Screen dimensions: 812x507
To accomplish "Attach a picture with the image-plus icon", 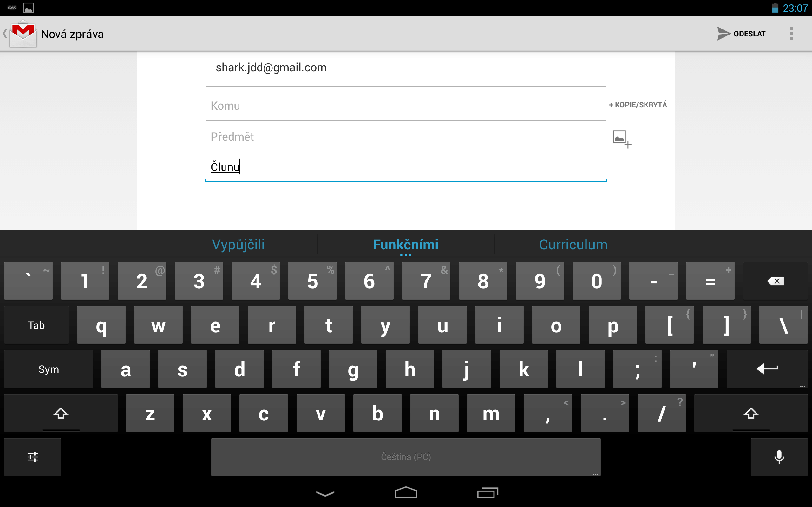I will pos(622,139).
